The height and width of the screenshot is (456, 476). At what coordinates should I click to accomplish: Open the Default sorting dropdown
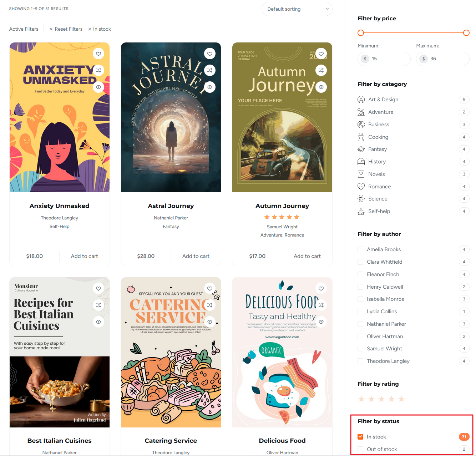coord(297,9)
